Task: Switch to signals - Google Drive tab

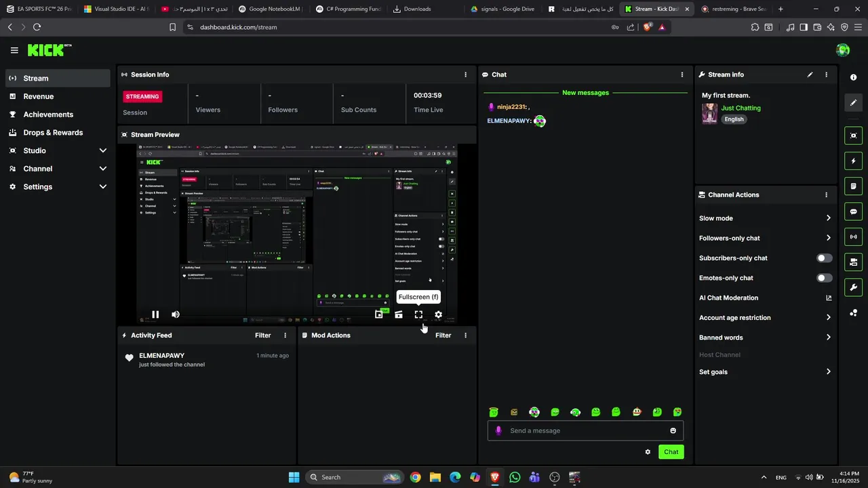Action: 502,9
